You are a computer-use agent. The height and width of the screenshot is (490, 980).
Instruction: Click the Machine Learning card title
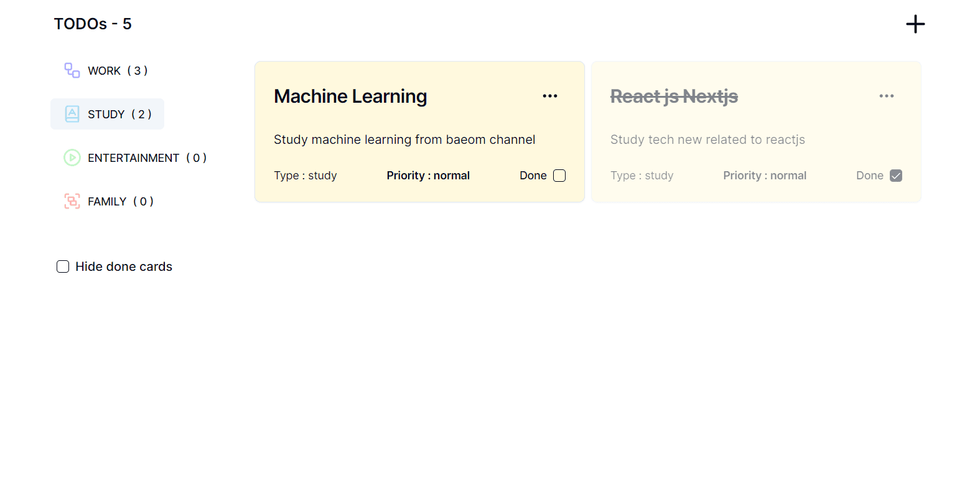pyautogui.click(x=350, y=97)
